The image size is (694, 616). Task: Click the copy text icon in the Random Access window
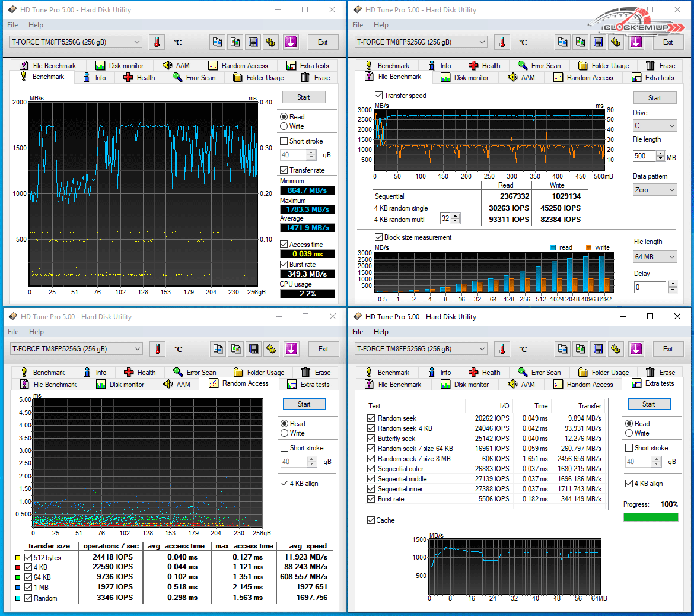point(218,349)
